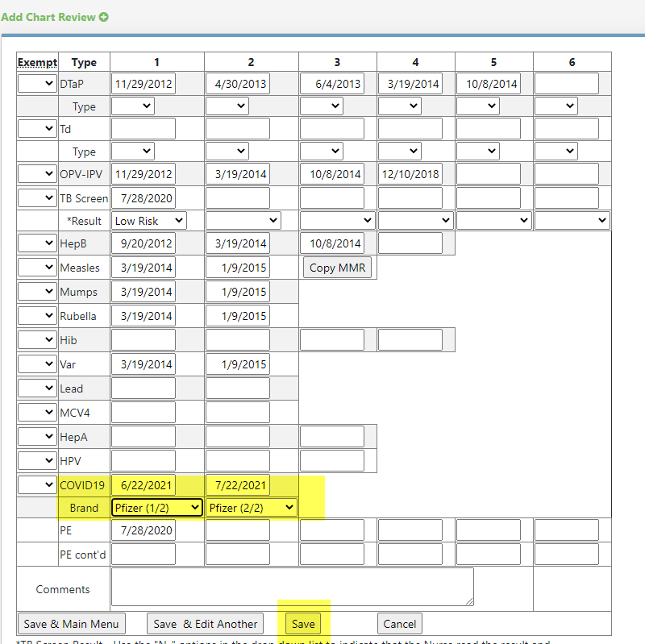Click the COVID19 dose 1 field 6/22/2021
The height and width of the screenshot is (644, 645).
144,485
